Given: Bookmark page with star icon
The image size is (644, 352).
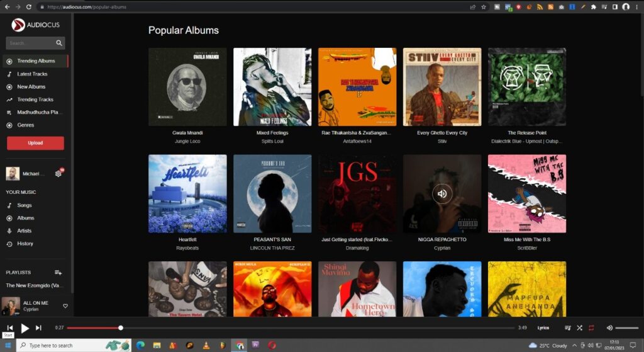Looking at the screenshot, I should pos(484,7).
